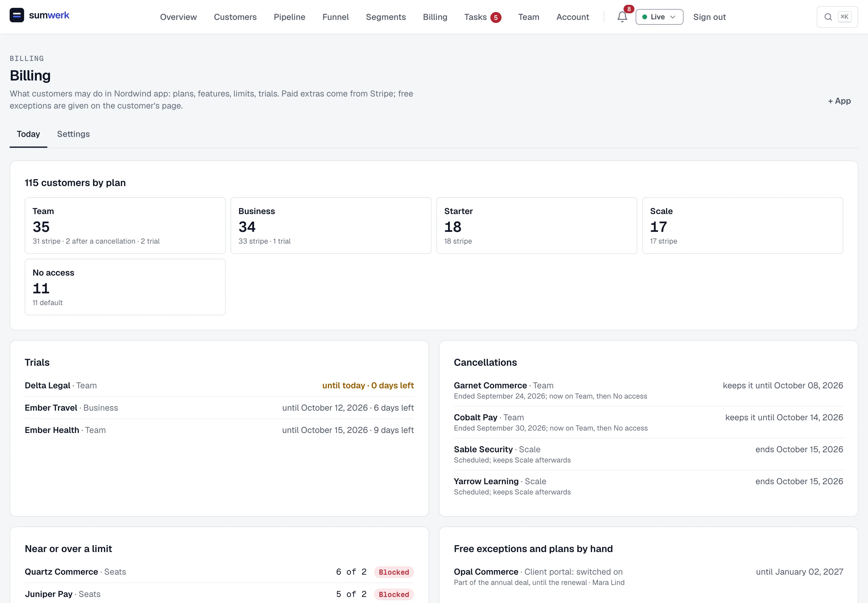This screenshot has height=603, width=868.
Task: Click the '115 customers by plan' heading
Action: click(75, 183)
